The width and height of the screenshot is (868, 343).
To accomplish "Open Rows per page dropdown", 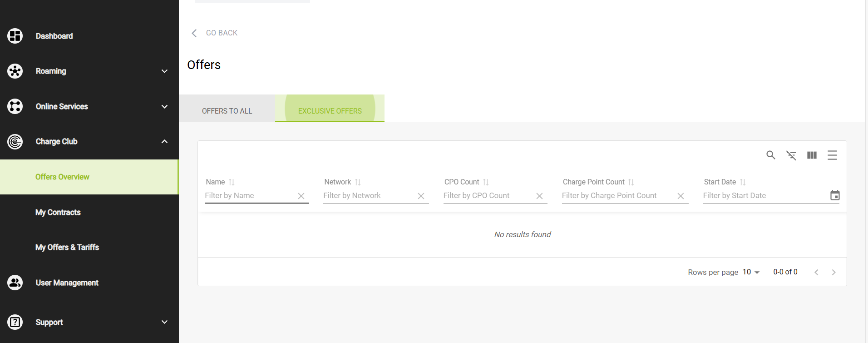I will (x=751, y=272).
